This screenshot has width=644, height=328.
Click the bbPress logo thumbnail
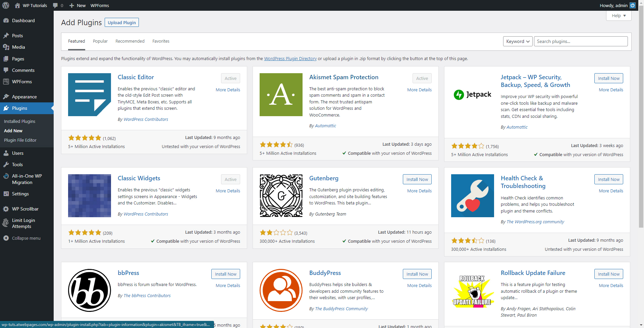(x=90, y=290)
